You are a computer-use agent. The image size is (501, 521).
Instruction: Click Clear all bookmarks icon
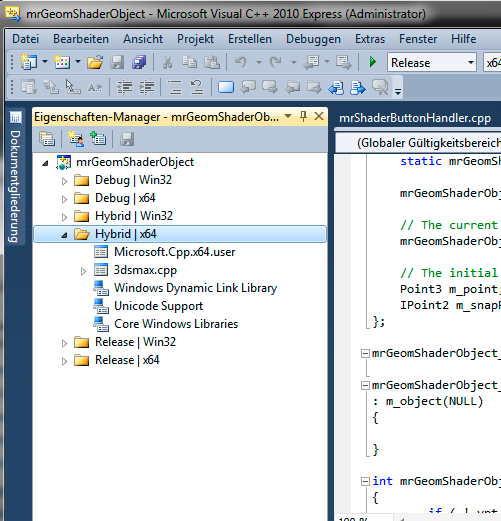tap(380, 87)
